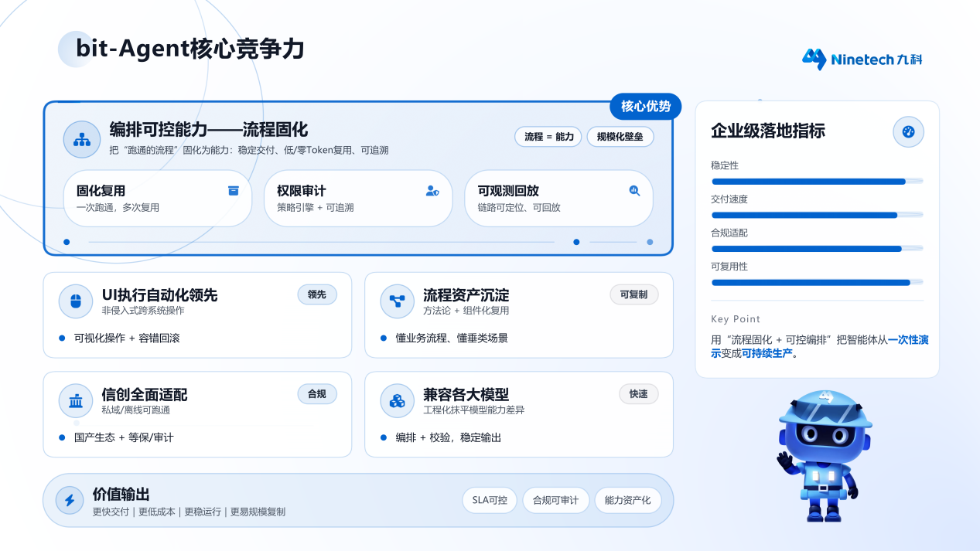The height and width of the screenshot is (551, 980).
Task: Click the 可视化操作 + 容错回滚 bullet
Action: click(x=127, y=338)
